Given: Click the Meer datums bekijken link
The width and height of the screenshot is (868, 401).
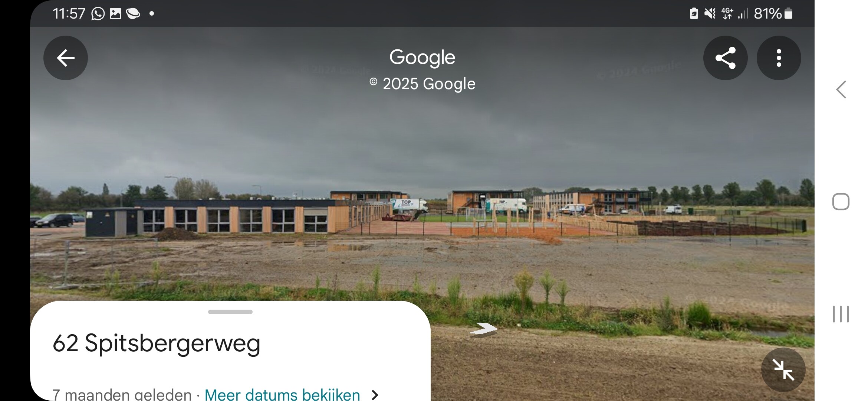Looking at the screenshot, I should pos(282,394).
